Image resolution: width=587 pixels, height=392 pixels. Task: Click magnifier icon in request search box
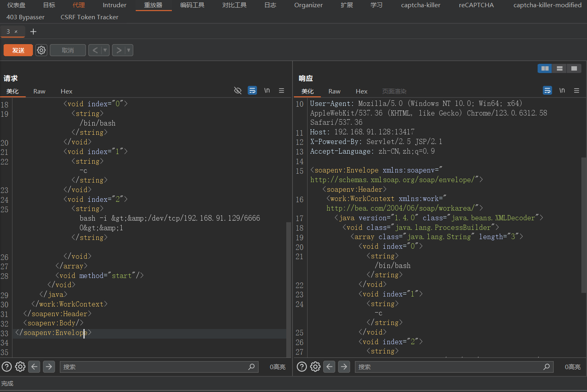[x=251, y=367]
